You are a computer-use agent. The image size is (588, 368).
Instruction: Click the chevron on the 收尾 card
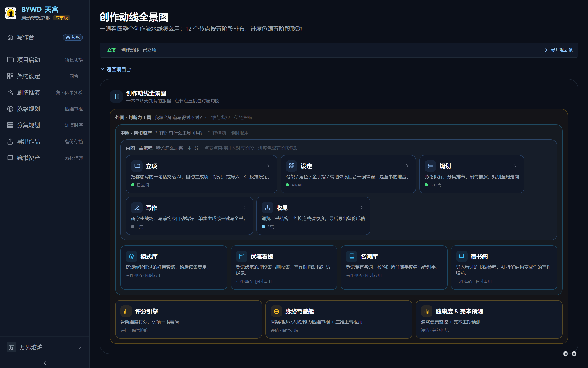point(362,207)
